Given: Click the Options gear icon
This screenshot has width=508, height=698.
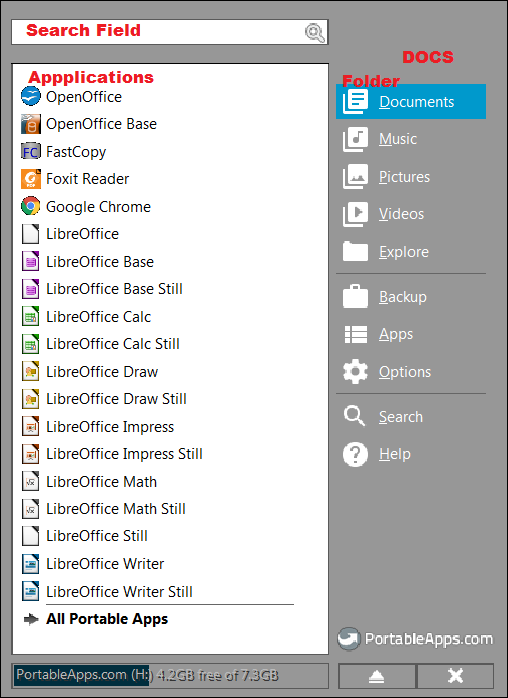Looking at the screenshot, I should pos(355,372).
